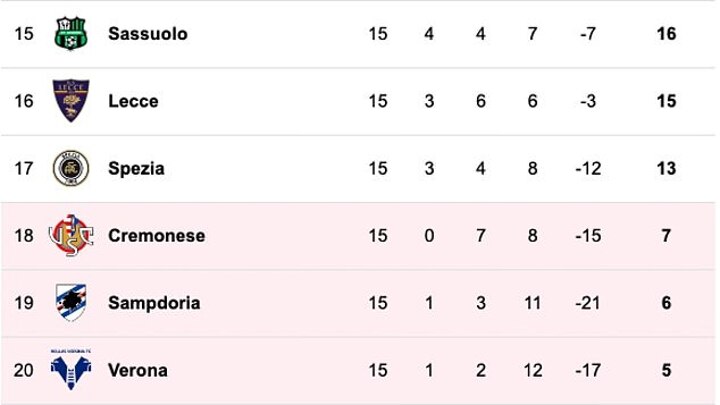This screenshot has width=720, height=405.
Task: Click Lecce's 15 points value
Action: tap(666, 101)
